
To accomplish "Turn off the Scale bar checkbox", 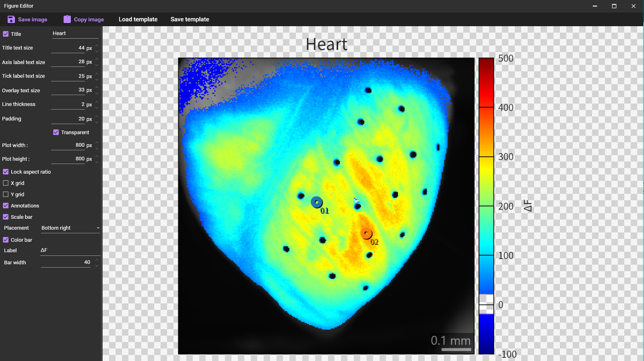I will pos(6,217).
